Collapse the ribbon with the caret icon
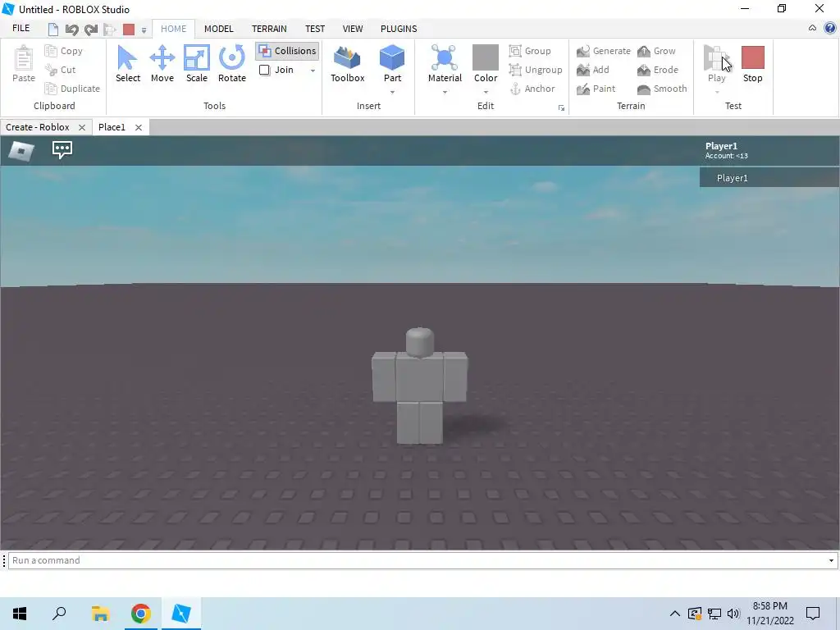The width and height of the screenshot is (840, 630). tap(812, 28)
